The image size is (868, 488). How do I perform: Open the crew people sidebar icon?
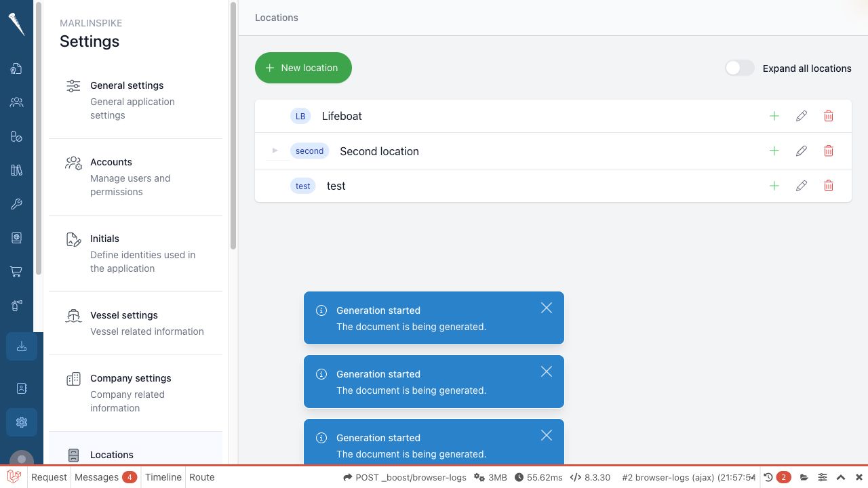click(16, 102)
